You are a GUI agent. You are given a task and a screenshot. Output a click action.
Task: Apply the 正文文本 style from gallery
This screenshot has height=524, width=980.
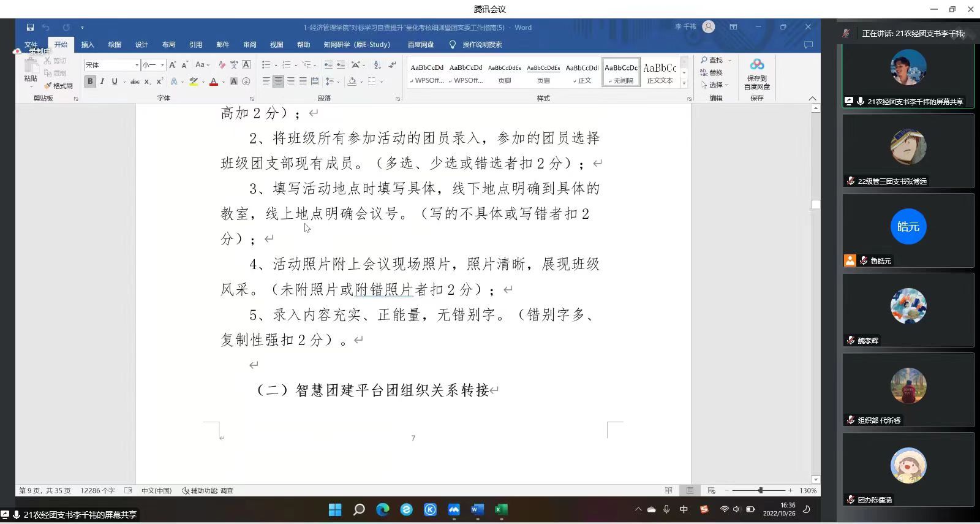pos(660,72)
